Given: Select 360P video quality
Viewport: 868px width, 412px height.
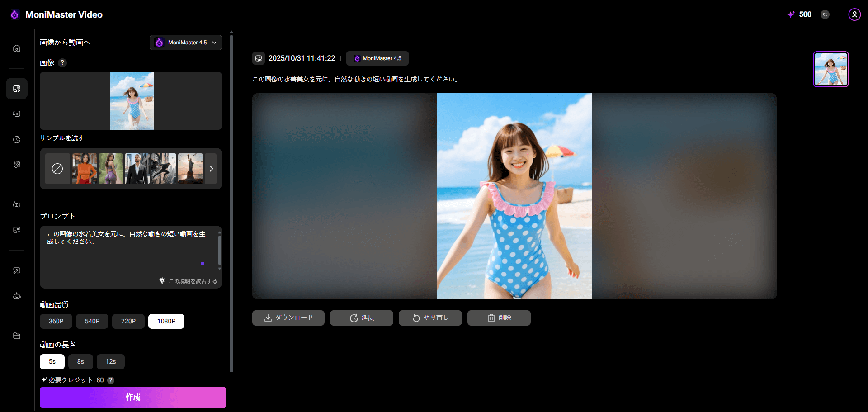Looking at the screenshot, I should [56, 321].
